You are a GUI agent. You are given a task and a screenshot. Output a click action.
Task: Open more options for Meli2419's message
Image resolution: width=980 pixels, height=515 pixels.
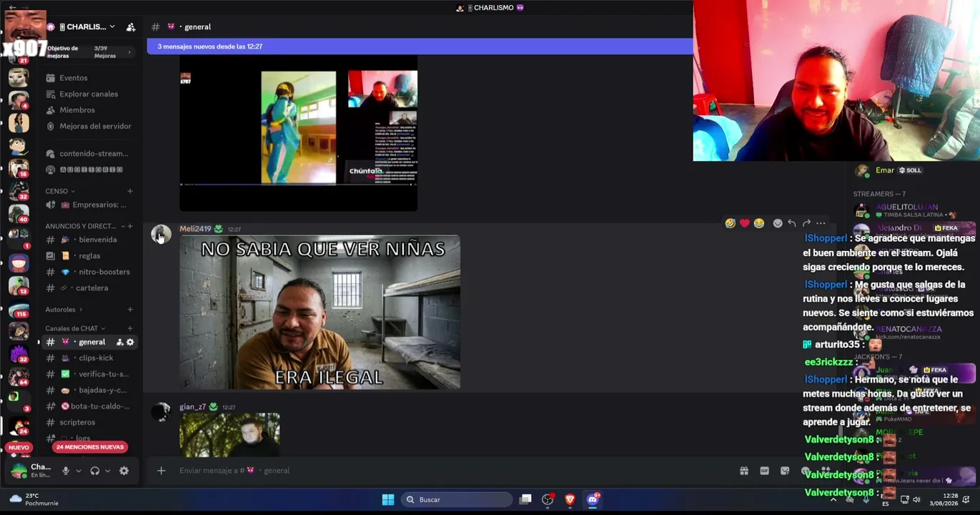click(x=821, y=224)
